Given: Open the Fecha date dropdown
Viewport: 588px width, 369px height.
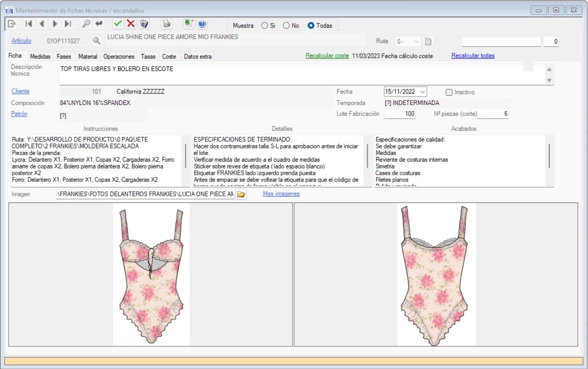Looking at the screenshot, I should [422, 92].
